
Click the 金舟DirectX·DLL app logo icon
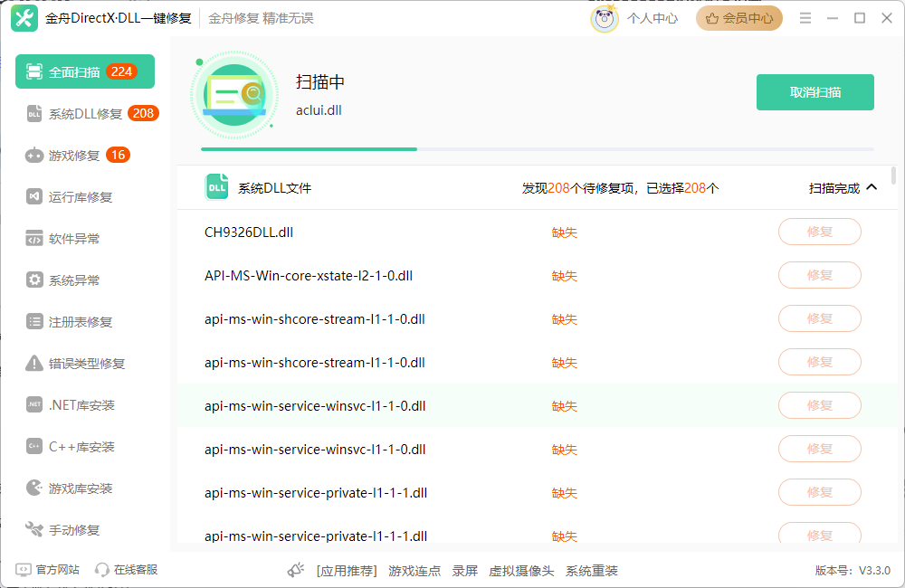click(x=24, y=18)
